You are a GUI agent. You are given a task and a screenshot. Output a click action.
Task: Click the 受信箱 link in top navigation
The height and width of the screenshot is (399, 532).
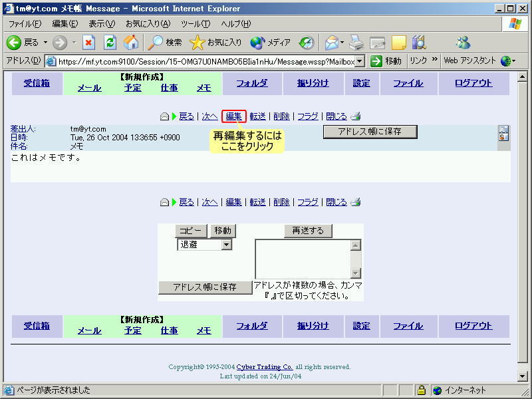pos(37,83)
